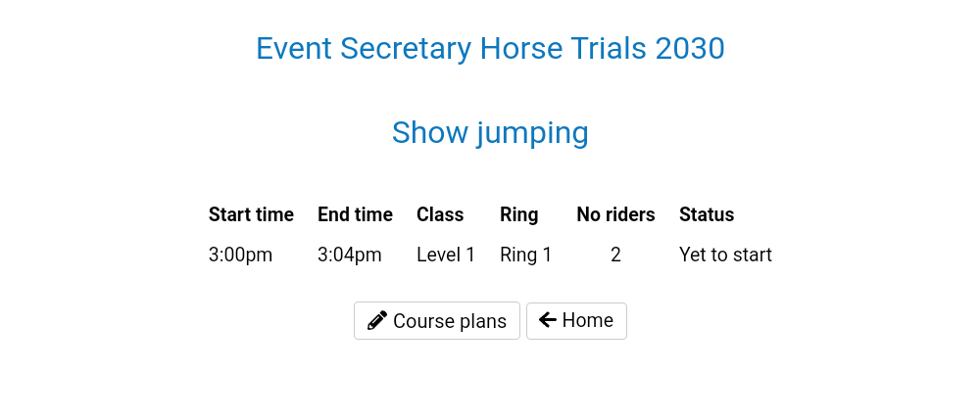Click the Event Secretary Horse Trials 2030 title
980x419 pixels.
(490, 48)
